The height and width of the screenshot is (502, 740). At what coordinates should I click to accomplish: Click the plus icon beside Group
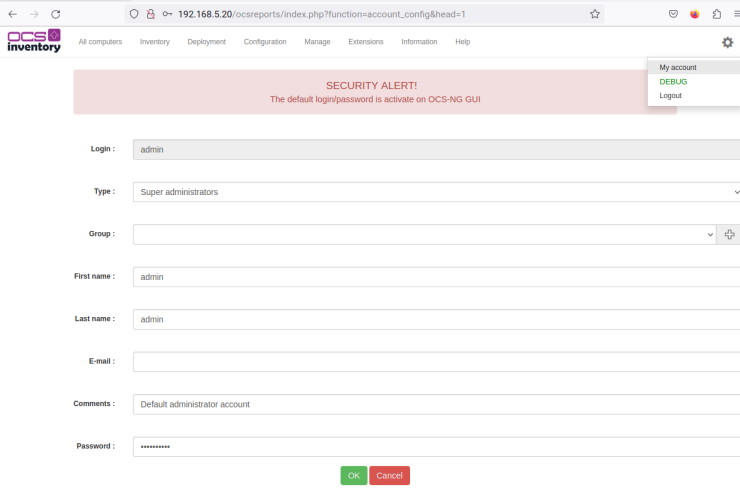click(x=729, y=234)
